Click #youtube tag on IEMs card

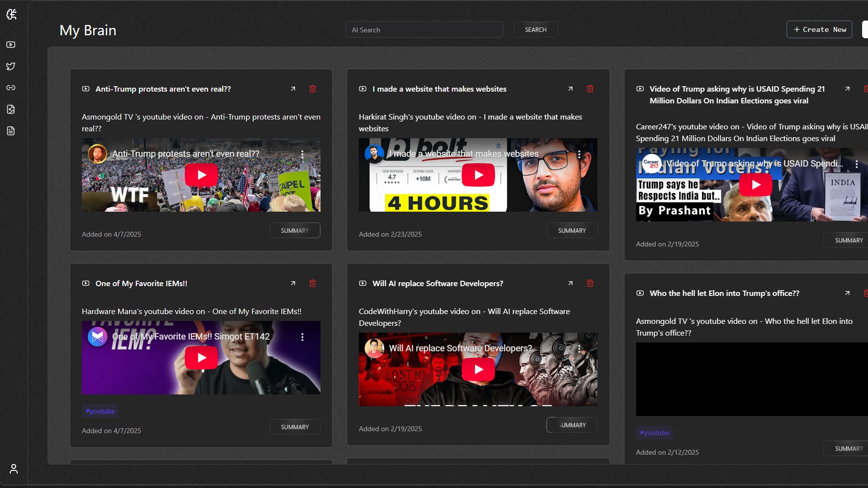click(100, 411)
